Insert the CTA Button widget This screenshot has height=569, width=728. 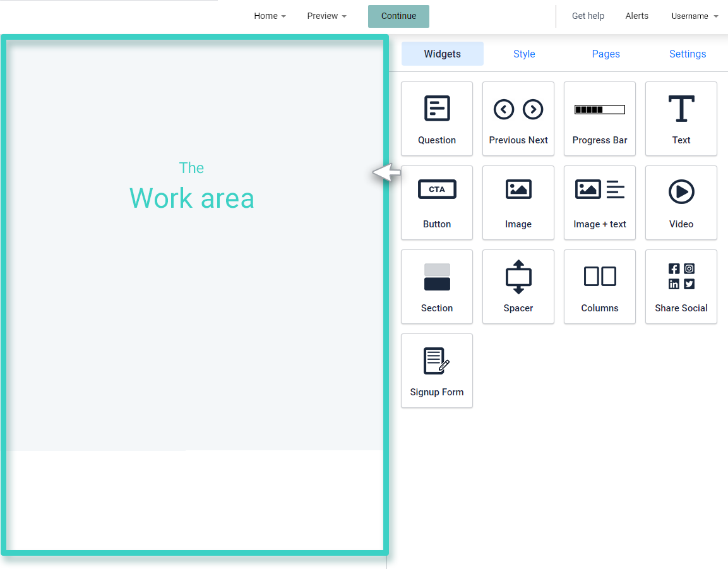[x=436, y=203]
